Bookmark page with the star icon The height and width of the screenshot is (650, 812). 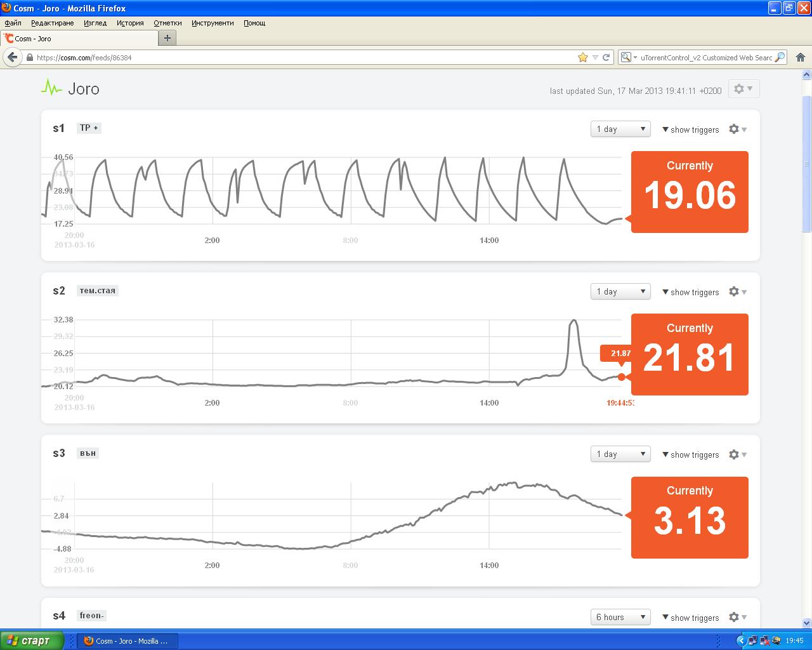click(x=583, y=57)
